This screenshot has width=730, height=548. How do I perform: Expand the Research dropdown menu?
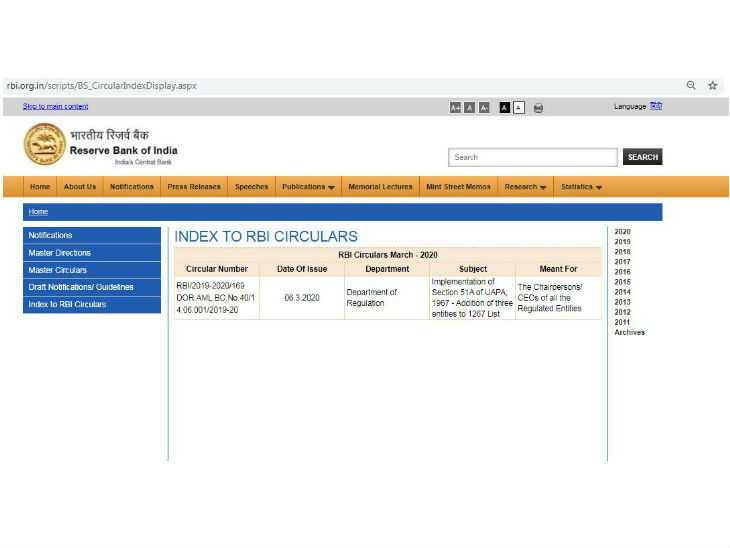pyautogui.click(x=525, y=187)
